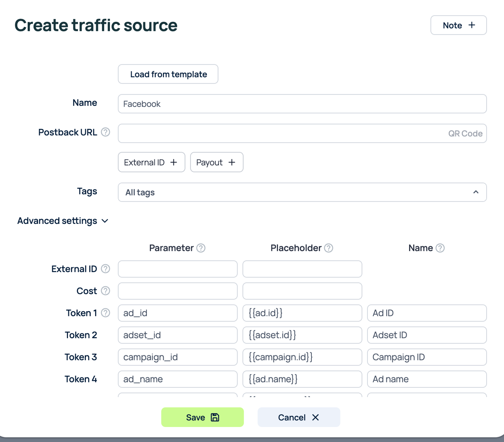Open help icon next to Cost row
The height and width of the screenshot is (442, 504).
[106, 291]
